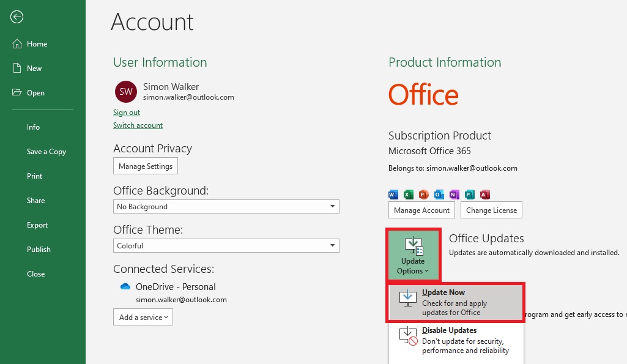Image resolution: width=627 pixels, height=364 pixels.
Task: Open the Office Background dropdown
Action: [x=226, y=206]
